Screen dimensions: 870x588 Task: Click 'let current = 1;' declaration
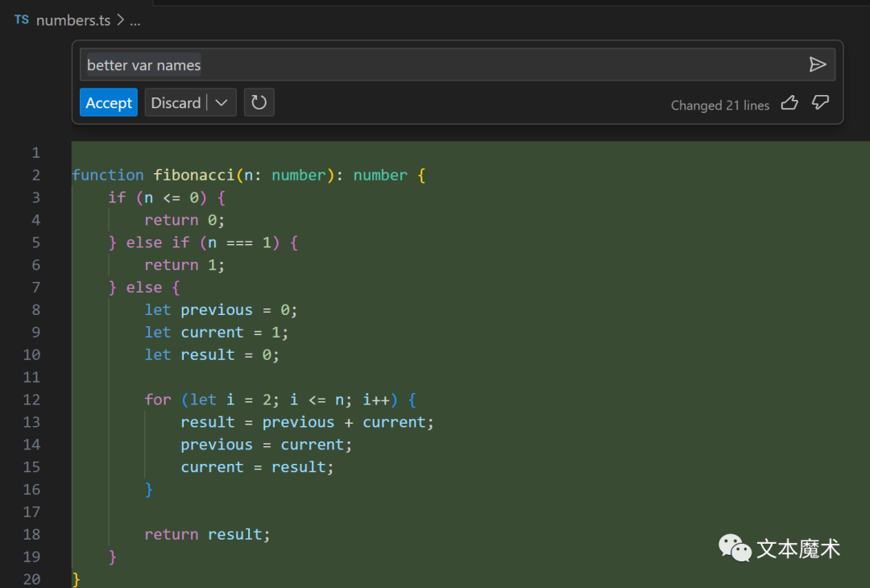coord(217,333)
